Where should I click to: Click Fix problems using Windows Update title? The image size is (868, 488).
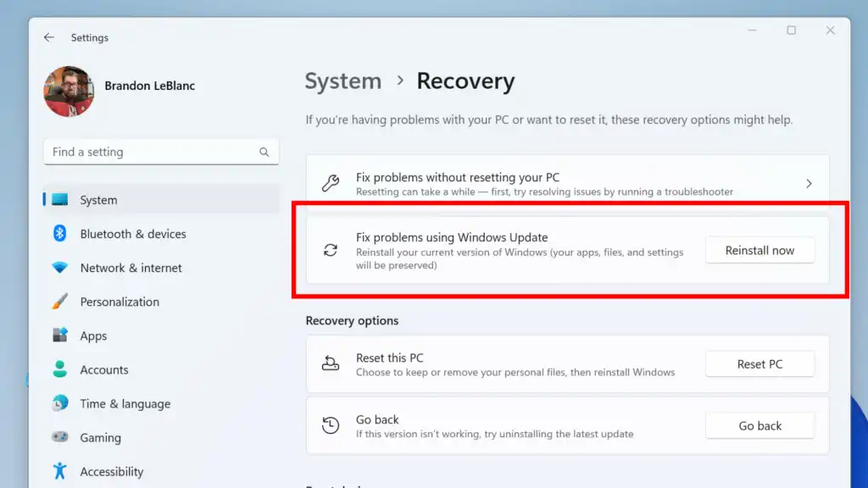452,237
